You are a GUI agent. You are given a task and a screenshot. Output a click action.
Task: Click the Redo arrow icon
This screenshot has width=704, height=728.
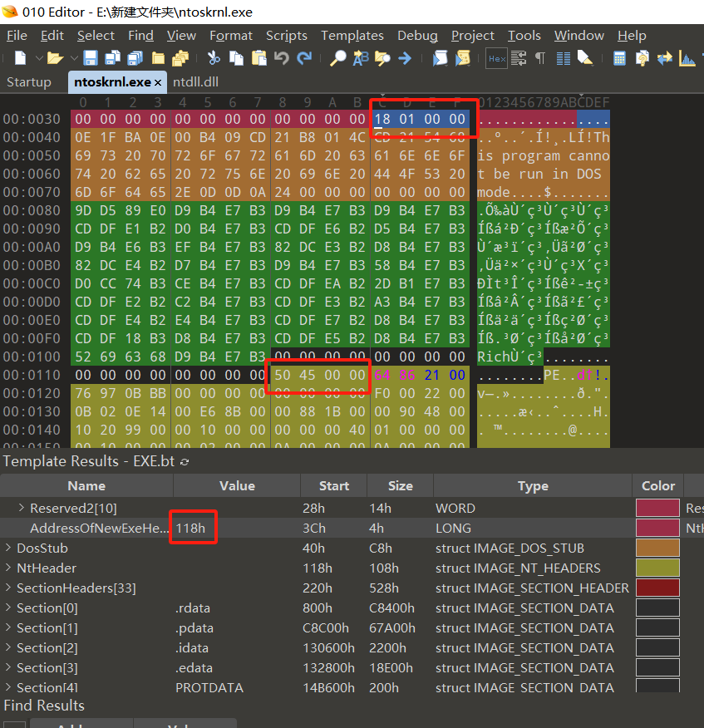pyautogui.click(x=304, y=58)
